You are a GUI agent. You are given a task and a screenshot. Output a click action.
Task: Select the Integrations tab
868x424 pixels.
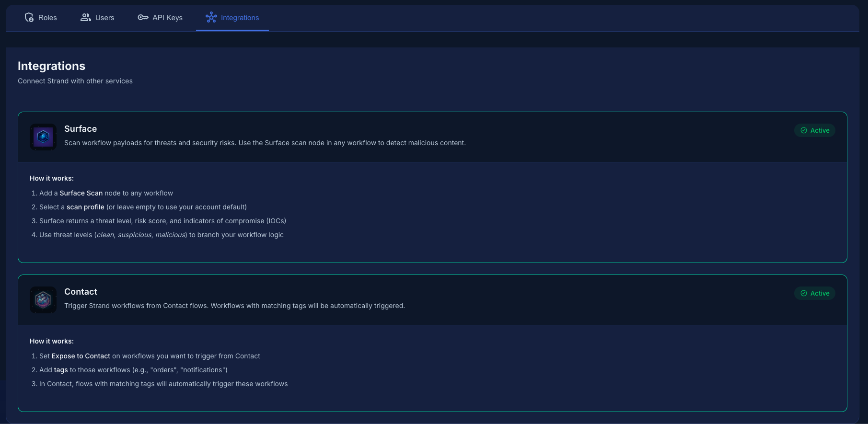(x=232, y=18)
